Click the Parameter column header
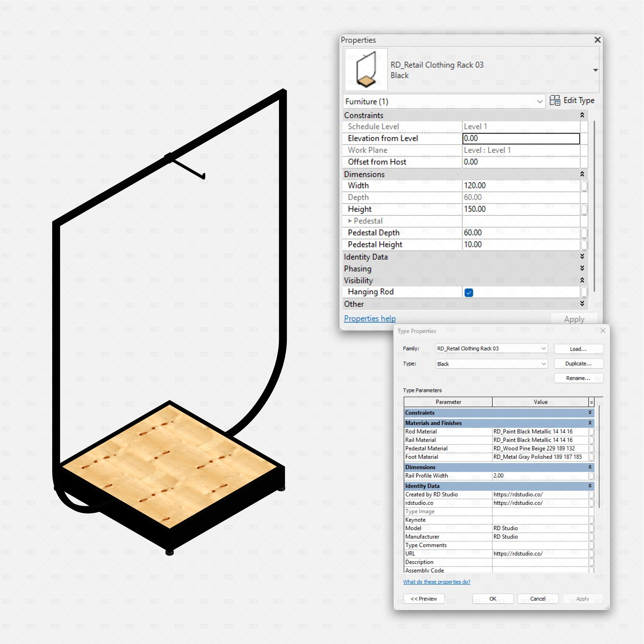The height and width of the screenshot is (644, 644). click(448, 402)
